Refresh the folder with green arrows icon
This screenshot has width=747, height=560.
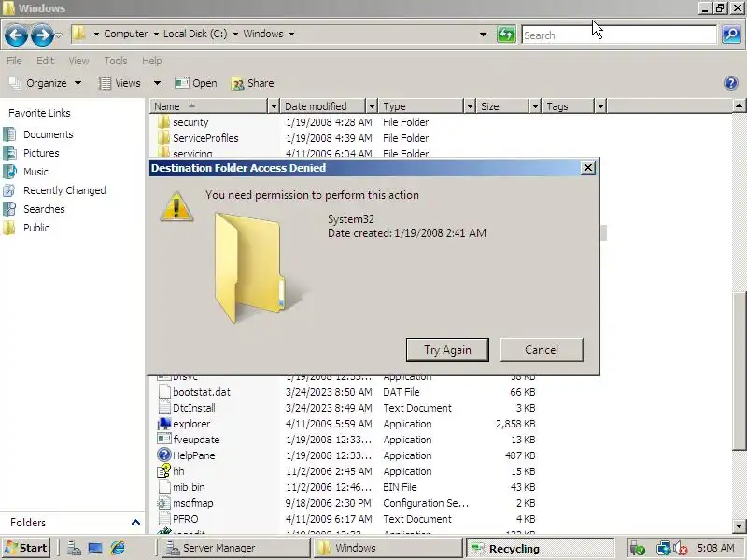point(506,35)
